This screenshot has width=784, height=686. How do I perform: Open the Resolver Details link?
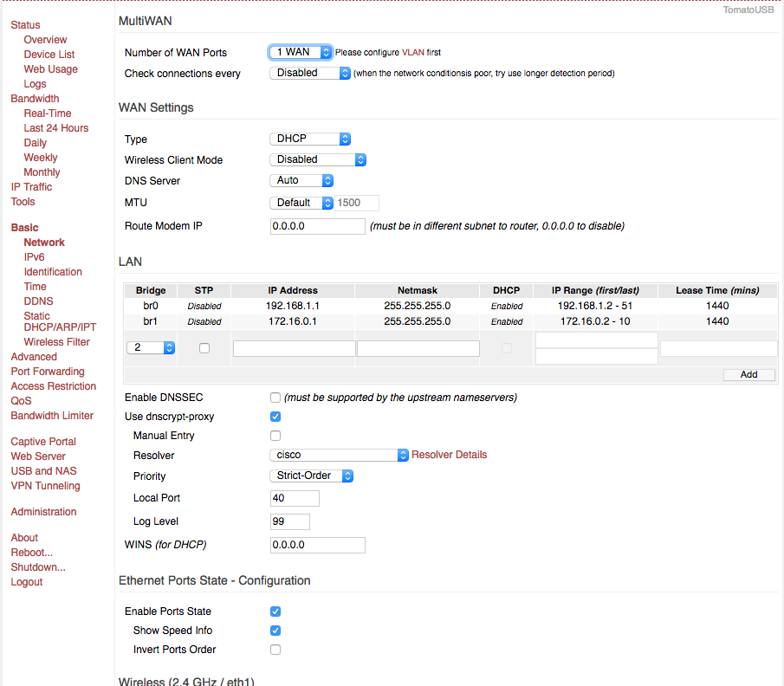[449, 455]
